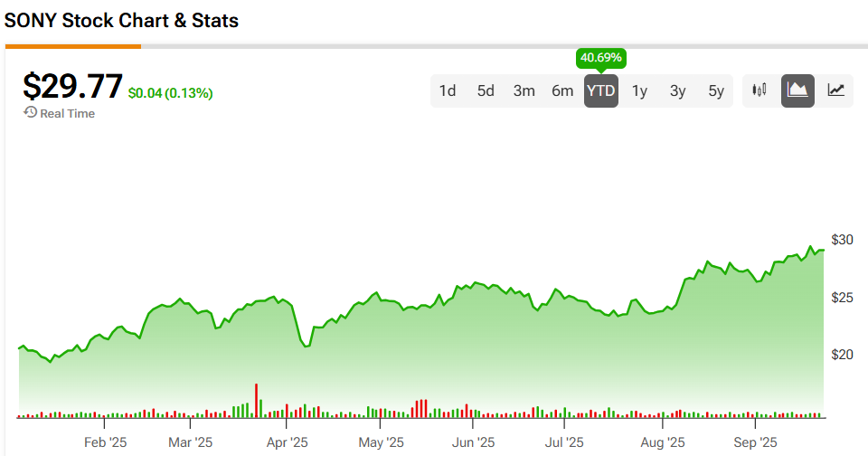The width and height of the screenshot is (868, 456).
Task: Click the Aug '25 axis label
Action: point(663,442)
